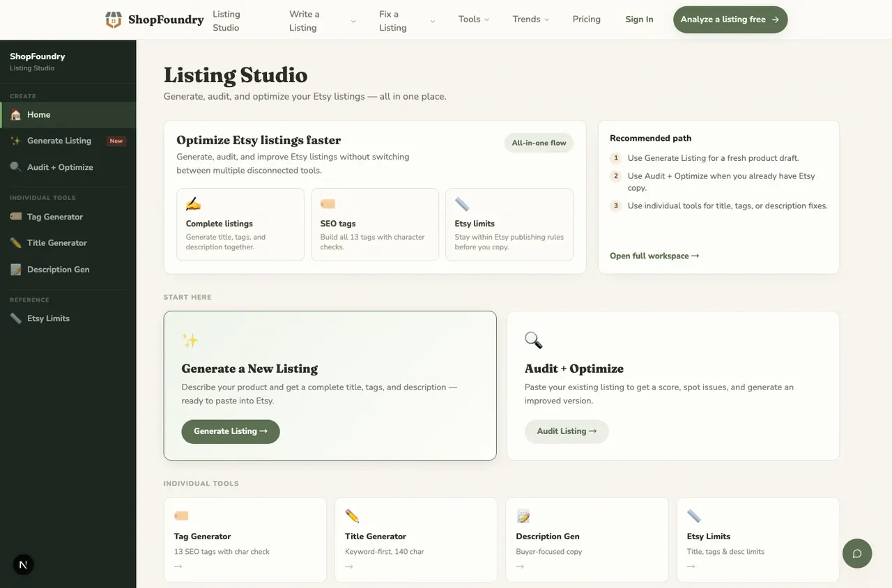Click the All-in-one flow badge
Viewport: 892px width, 588px height.
click(x=539, y=143)
